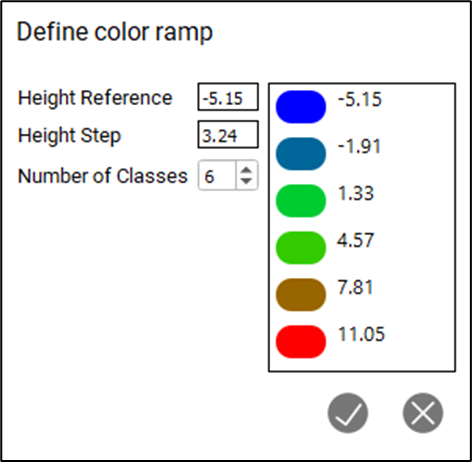Click the 4.57 value label in the list
Image resolution: width=472 pixels, height=462 pixels.
[356, 240]
